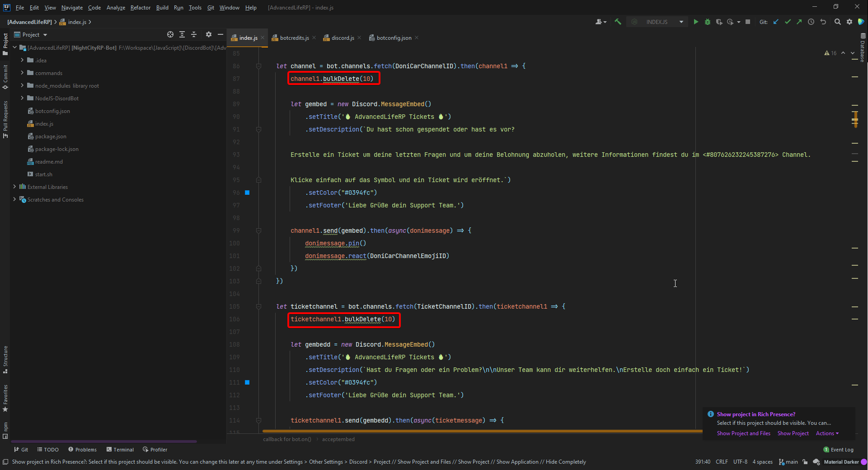The width and height of the screenshot is (868, 470).
Task: Push commits with the green arrow icon
Action: 799,22
